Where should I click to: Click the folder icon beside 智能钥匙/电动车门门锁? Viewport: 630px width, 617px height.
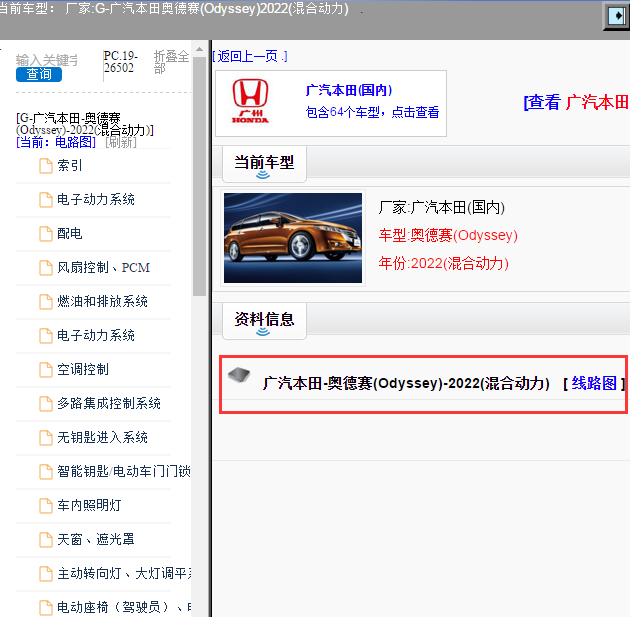tap(46, 472)
